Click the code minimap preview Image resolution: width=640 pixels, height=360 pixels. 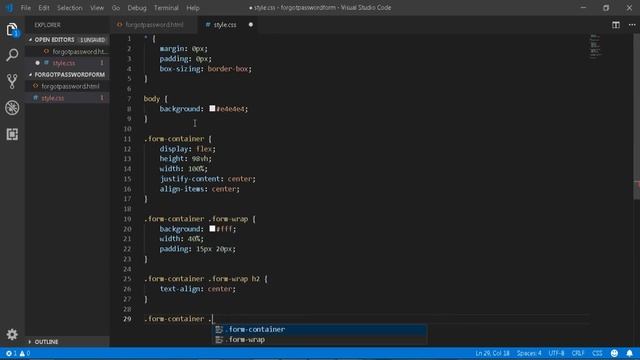pos(595,47)
